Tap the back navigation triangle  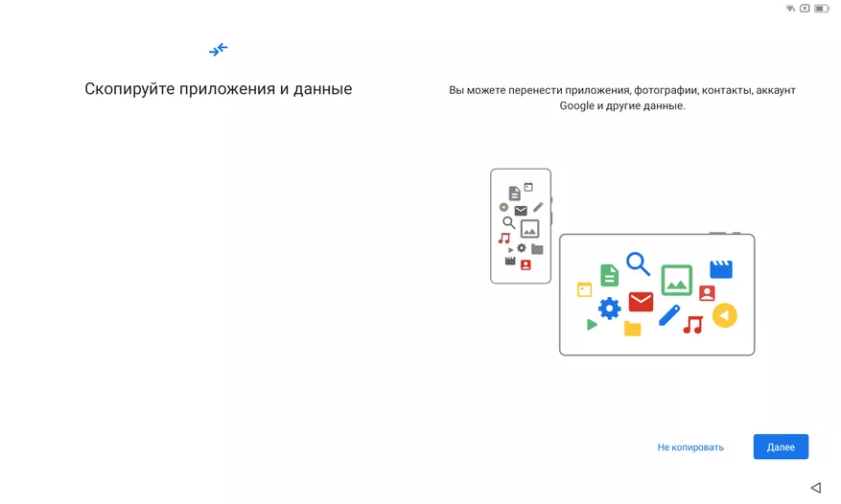pyautogui.click(x=816, y=488)
